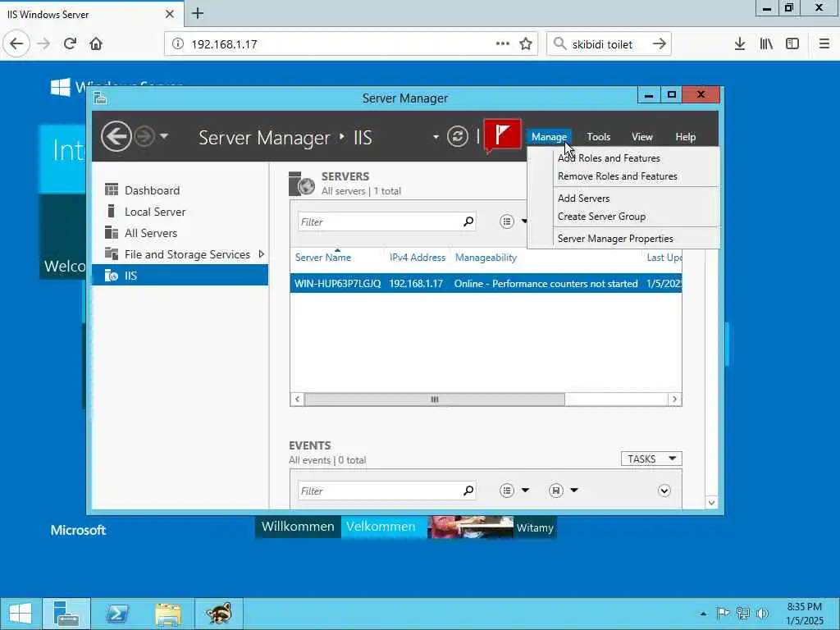Open the page actions three-dot menu
840x630 pixels.
click(503, 44)
